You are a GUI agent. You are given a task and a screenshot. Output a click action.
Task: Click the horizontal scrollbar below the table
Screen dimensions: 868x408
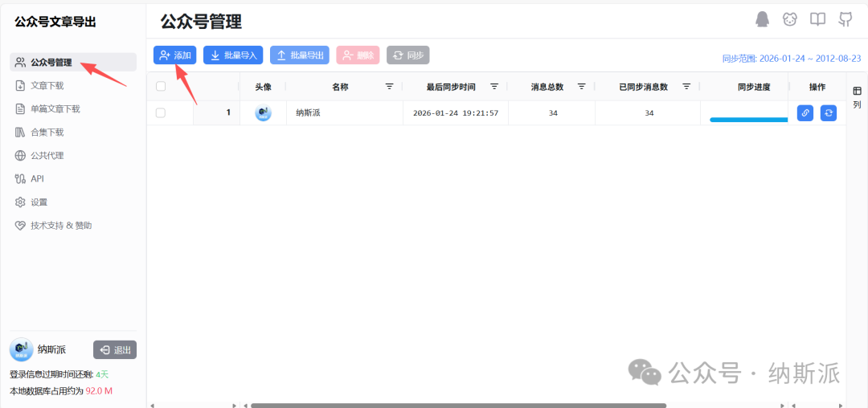click(458, 405)
